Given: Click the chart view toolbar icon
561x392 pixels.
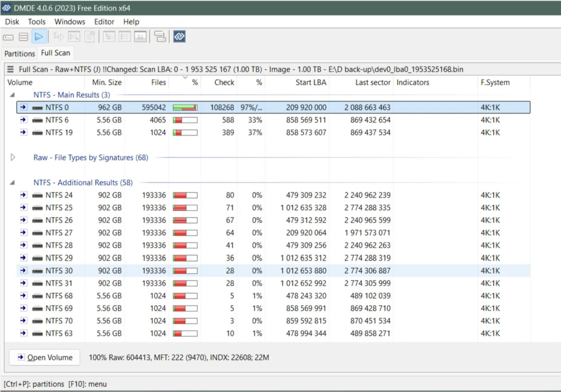Looking at the screenshot, I should click(x=140, y=37).
